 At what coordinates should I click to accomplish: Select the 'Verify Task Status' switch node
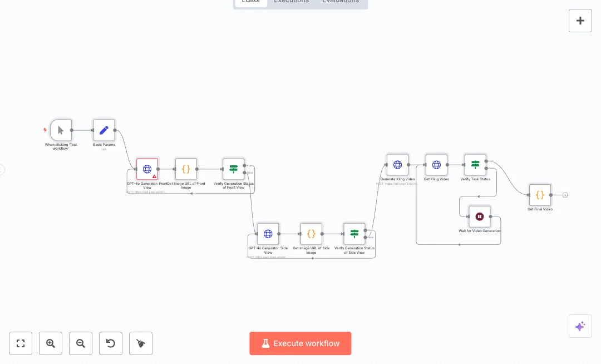point(475,165)
